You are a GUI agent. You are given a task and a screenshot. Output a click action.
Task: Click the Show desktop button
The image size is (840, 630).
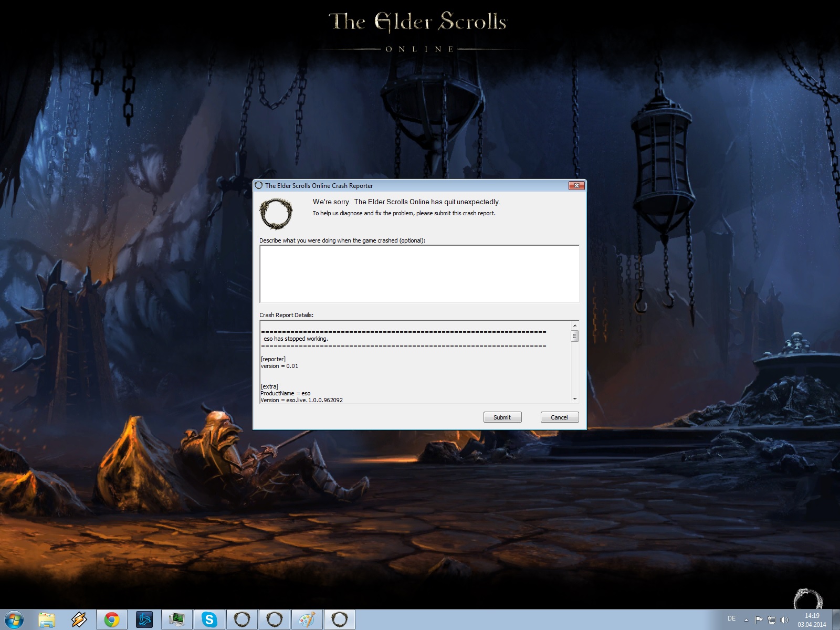click(x=836, y=619)
